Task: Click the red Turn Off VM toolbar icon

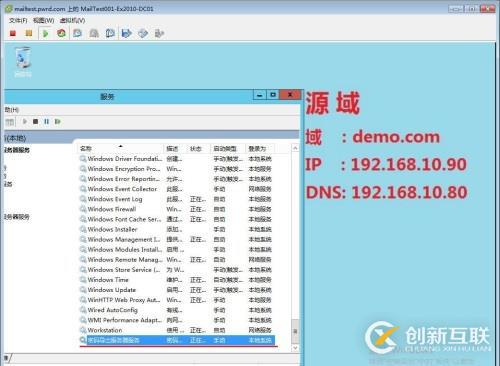Action: pos(13,33)
